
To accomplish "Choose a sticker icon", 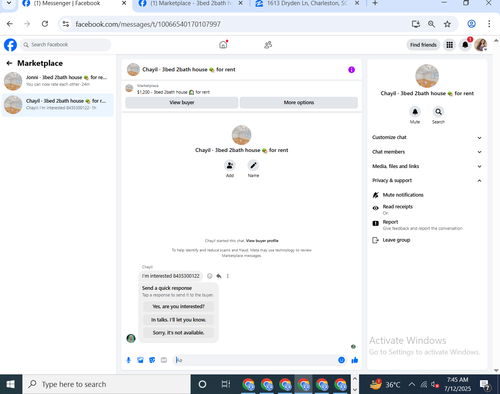I will (152, 360).
